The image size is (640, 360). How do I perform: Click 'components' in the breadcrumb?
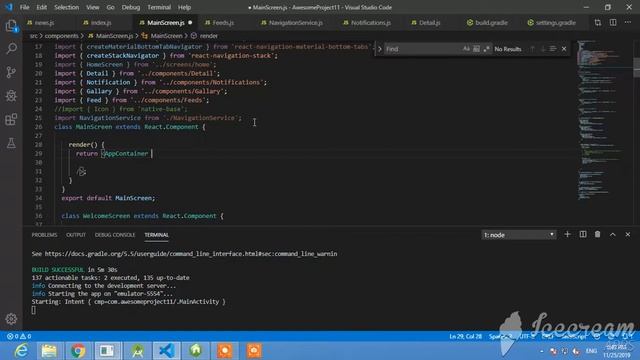(x=61, y=36)
